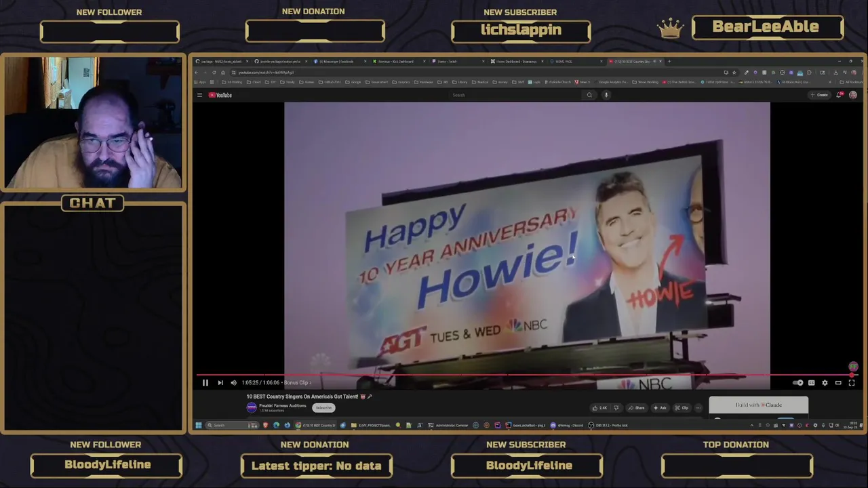Image resolution: width=868 pixels, height=488 pixels.
Task: Open the Hardware bookmarks folder
Action: point(424,82)
